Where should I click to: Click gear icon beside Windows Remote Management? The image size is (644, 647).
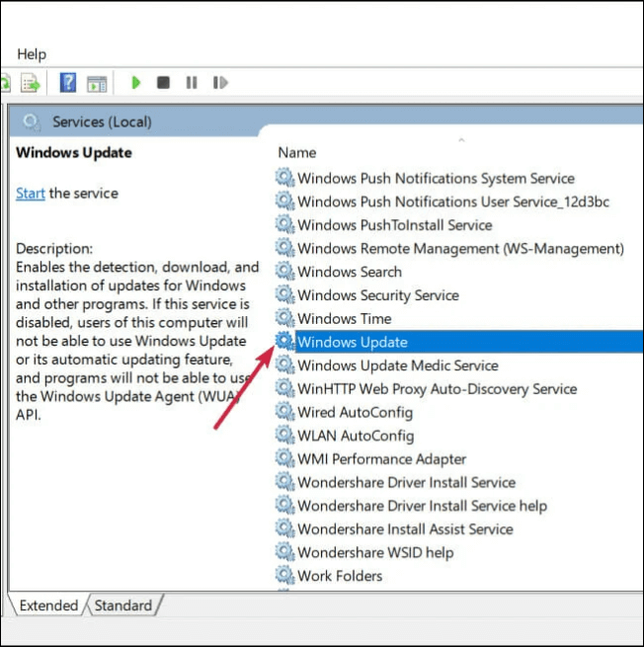tap(285, 248)
